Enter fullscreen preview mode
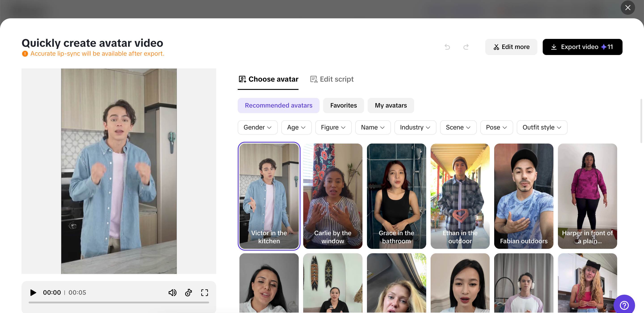Image resolution: width=644 pixels, height=313 pixels. 205,292
